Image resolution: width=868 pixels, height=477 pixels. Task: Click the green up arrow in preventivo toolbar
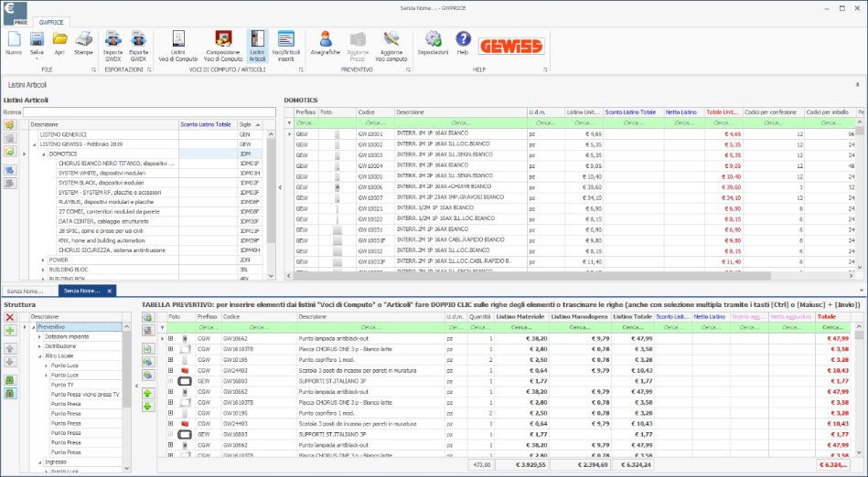pyautogui.click(x=147, y=394)
